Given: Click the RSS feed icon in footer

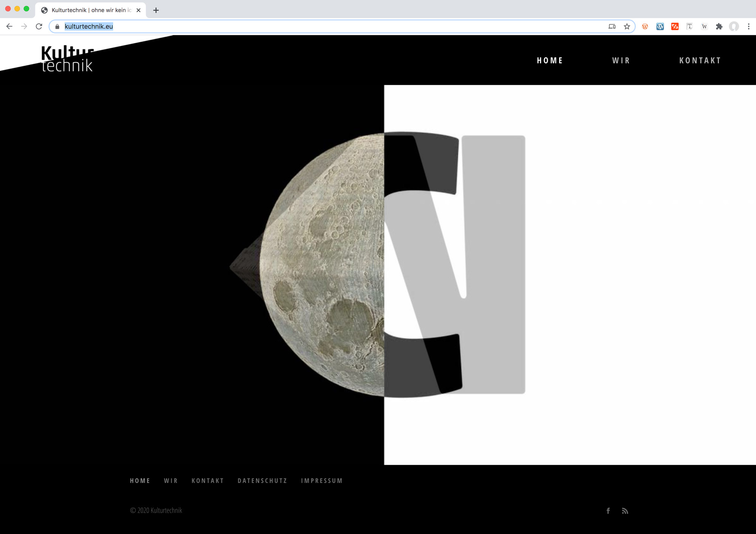Looking at the screenshot, I should tap(625, 511).
